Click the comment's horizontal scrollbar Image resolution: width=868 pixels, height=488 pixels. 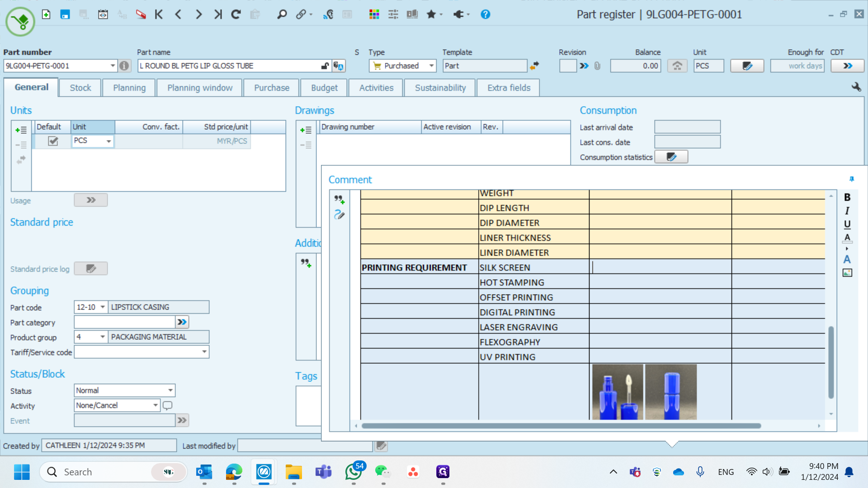[561, 426]
